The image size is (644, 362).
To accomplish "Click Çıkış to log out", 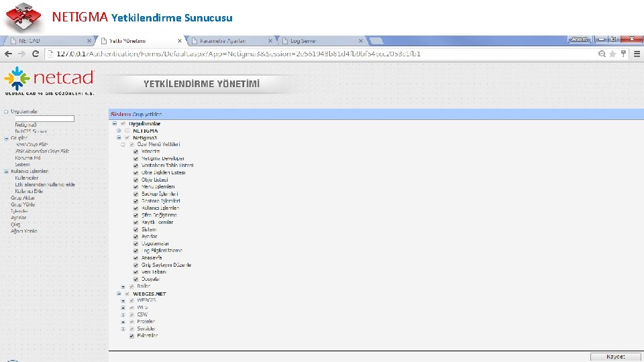I will tap(15, 225).
